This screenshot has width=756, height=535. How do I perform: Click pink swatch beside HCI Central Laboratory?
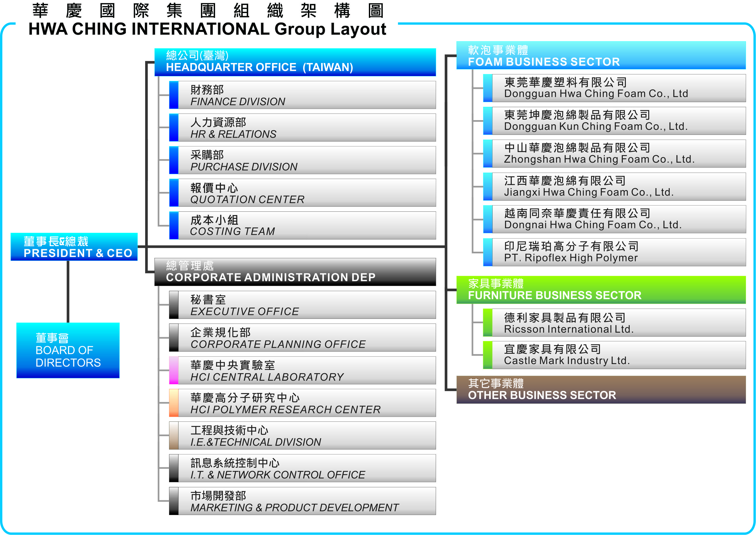[174, 370]
